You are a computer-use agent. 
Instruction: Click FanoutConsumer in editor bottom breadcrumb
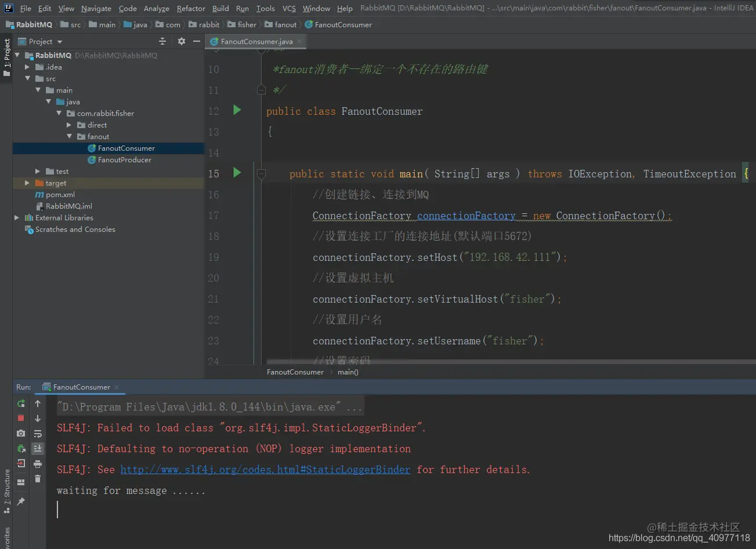295,372
